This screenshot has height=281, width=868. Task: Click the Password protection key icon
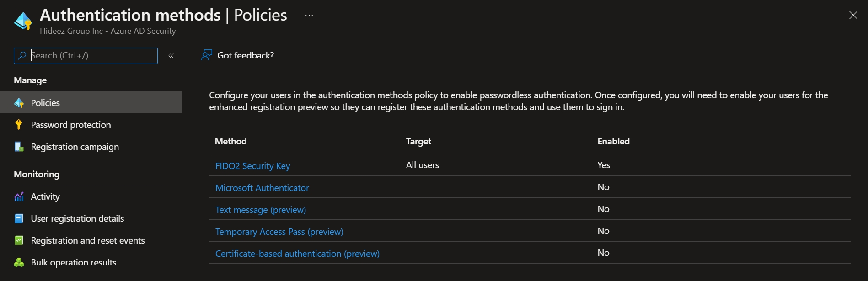point(19,125)
